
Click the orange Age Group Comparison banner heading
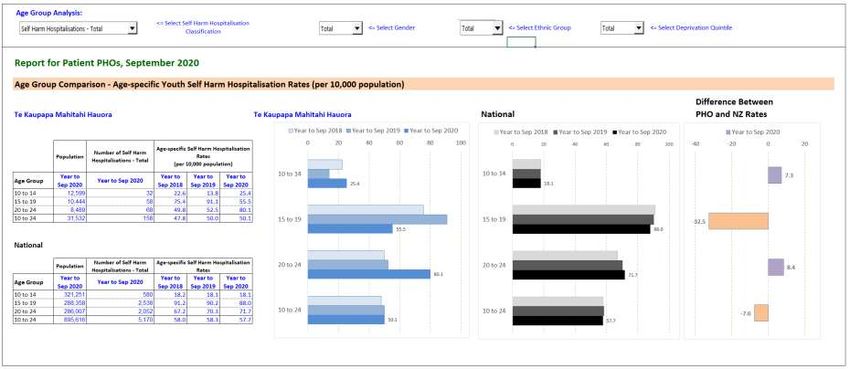click(423, 85)
